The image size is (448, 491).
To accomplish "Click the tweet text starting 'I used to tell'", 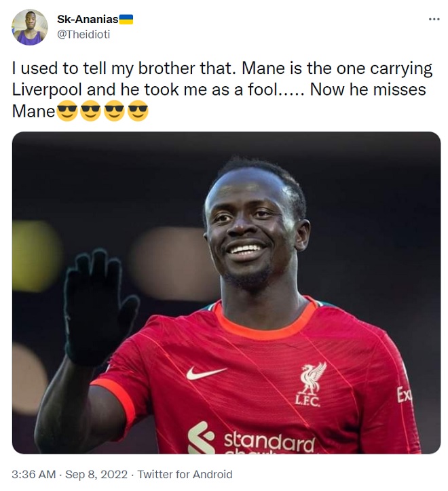I will tap(222, 90).
